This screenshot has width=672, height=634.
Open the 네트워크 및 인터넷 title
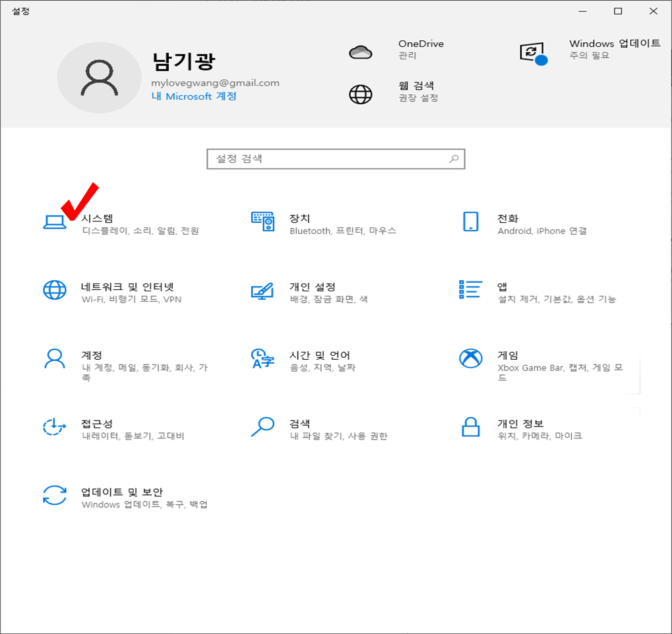(128, 287)
